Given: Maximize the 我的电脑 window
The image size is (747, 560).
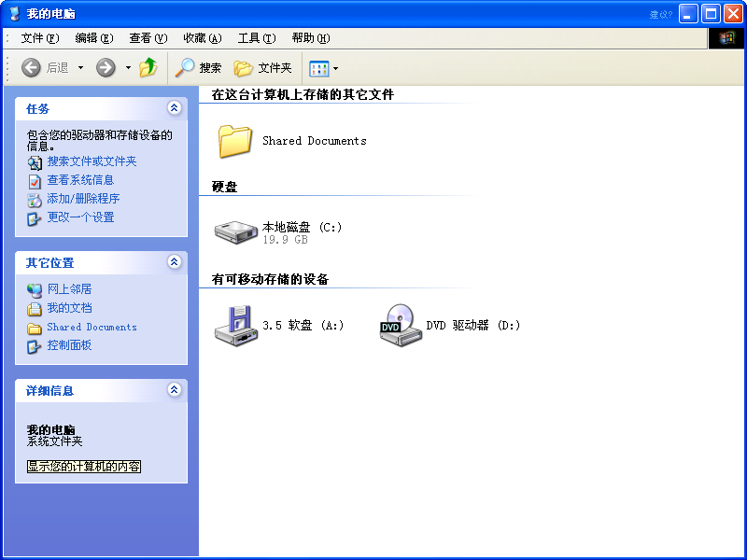Looking at the screenshot, I should point(711,14).
